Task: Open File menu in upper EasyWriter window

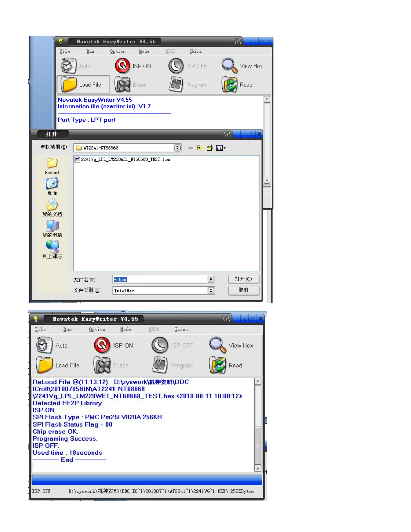Action: 65,51
